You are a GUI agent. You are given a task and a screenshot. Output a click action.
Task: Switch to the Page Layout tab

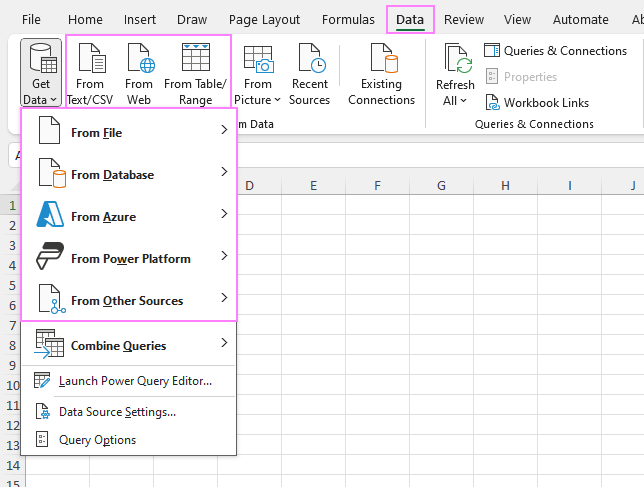pyautogui.click(x=265, y=19)
